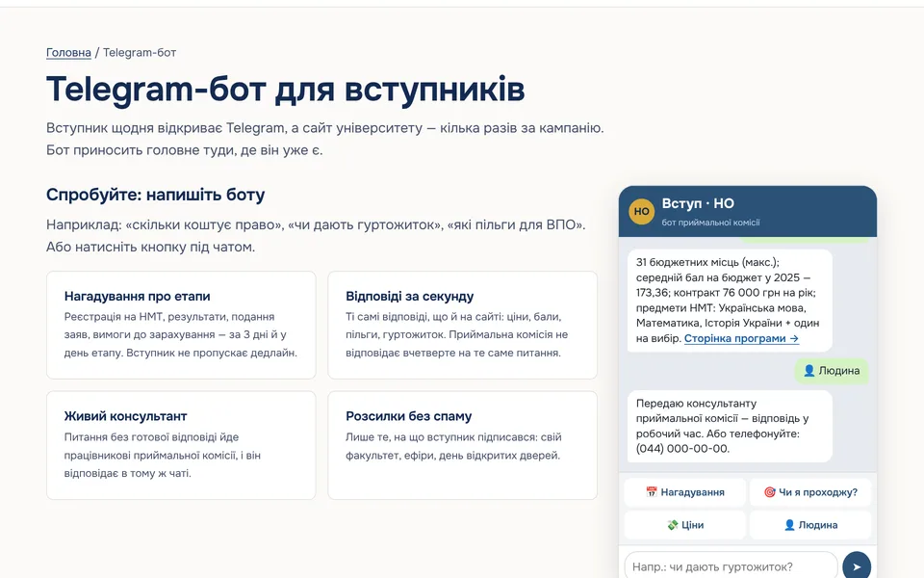The width and height of the screenshot is (924, 578).
Task: Select the Живий консультант card
Action: pos(181,445)
